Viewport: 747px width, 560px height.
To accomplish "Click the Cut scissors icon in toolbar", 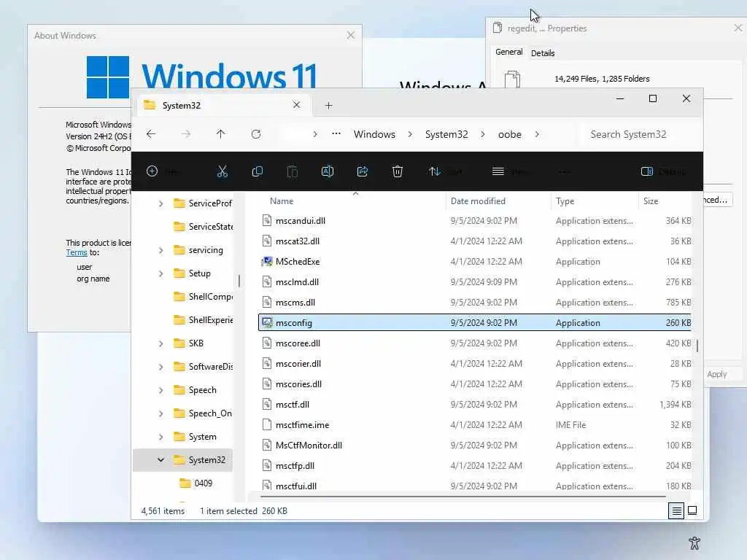I will tap(222, 171).
